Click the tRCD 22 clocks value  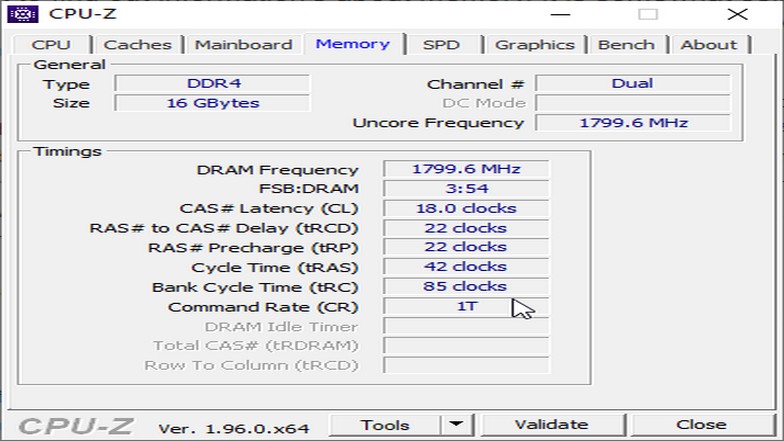click(466, 228)
